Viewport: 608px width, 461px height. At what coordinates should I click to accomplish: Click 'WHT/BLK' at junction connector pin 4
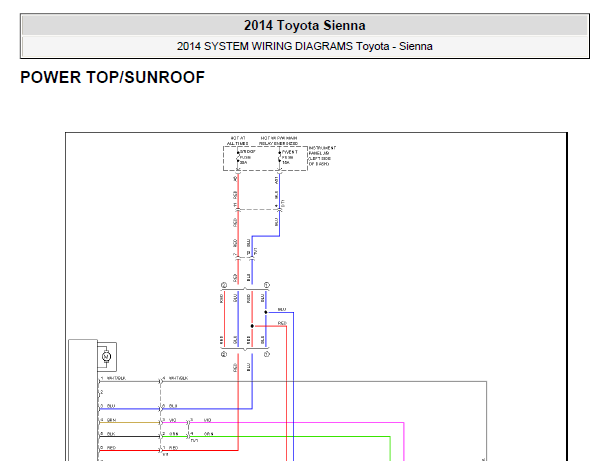(x=178, y=378)
